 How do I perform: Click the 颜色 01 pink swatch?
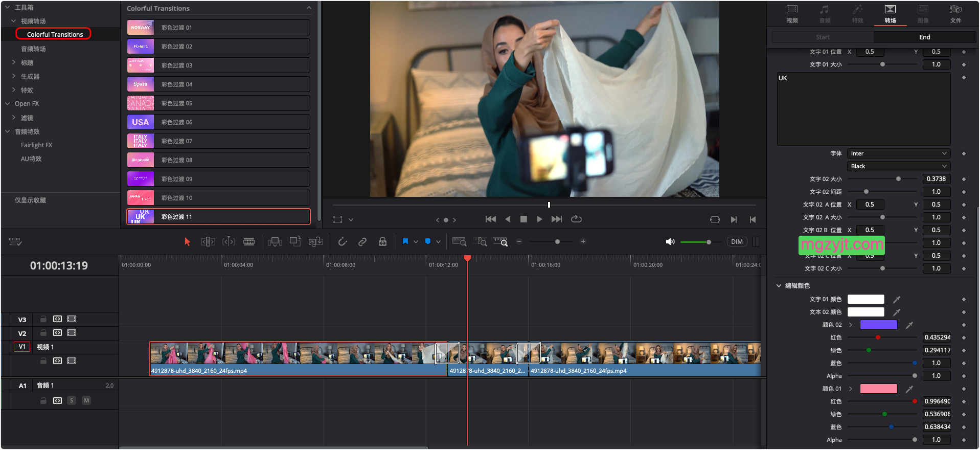[879, 389]
